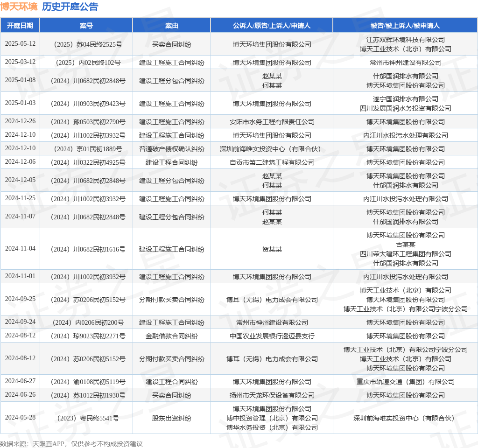Click the 博天环境 title text
Image resolution: width=478 pixels, height=448 pixels.
tap(19, 7)
